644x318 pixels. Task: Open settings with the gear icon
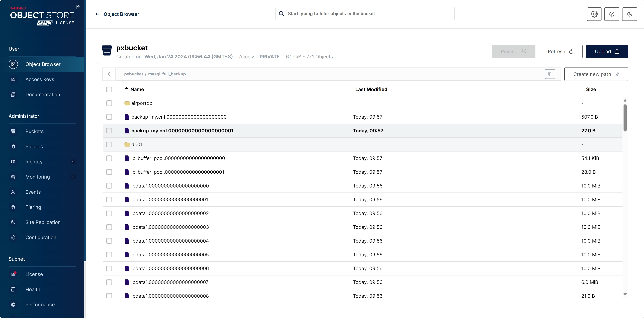[594, 14]
